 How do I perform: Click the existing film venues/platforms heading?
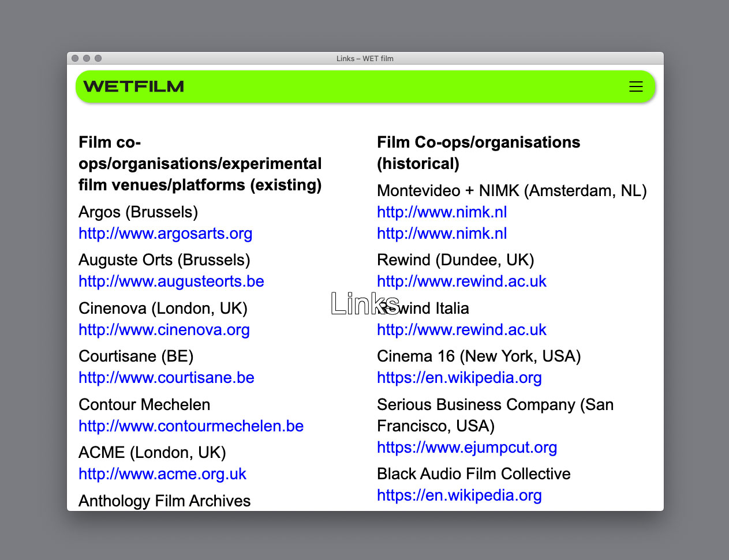(200, 164)
